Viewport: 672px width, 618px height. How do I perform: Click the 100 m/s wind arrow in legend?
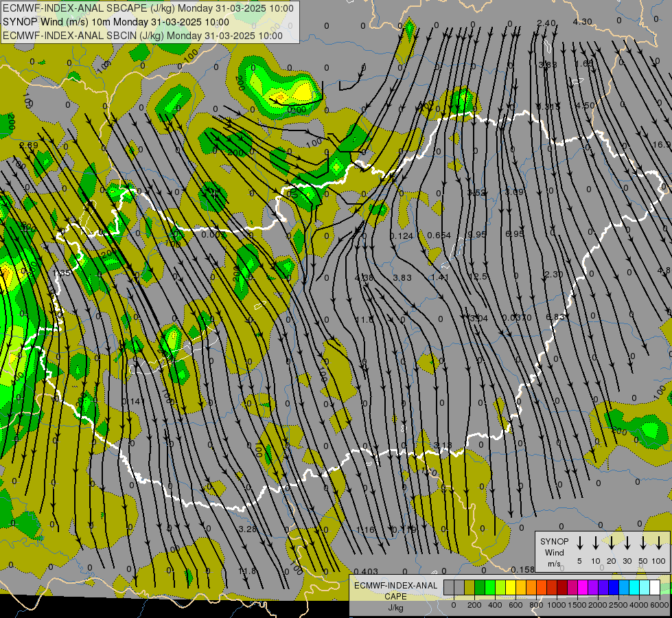[659, 543]
